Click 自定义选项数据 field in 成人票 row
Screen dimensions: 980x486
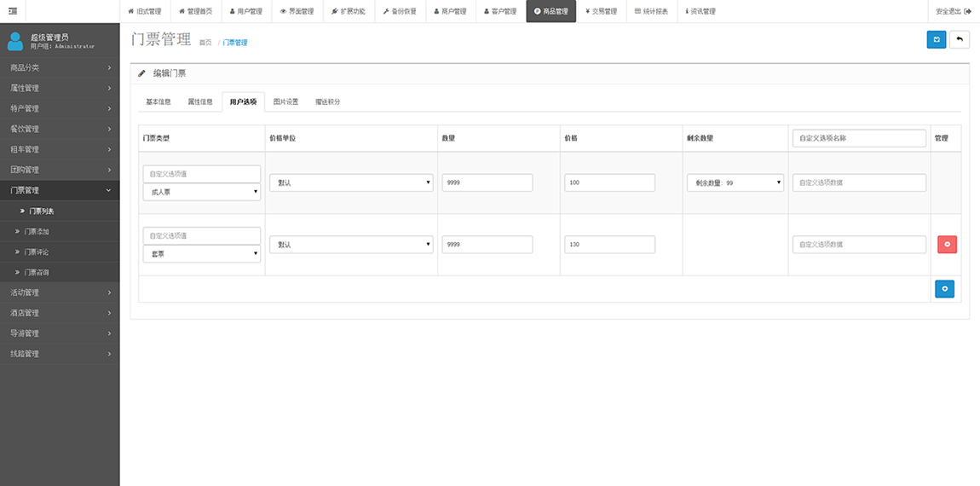point(859,182)
